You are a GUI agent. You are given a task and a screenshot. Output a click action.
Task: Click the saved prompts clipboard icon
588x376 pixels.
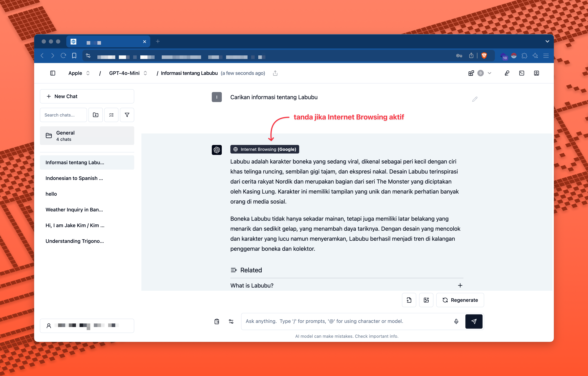coord(217,321)
